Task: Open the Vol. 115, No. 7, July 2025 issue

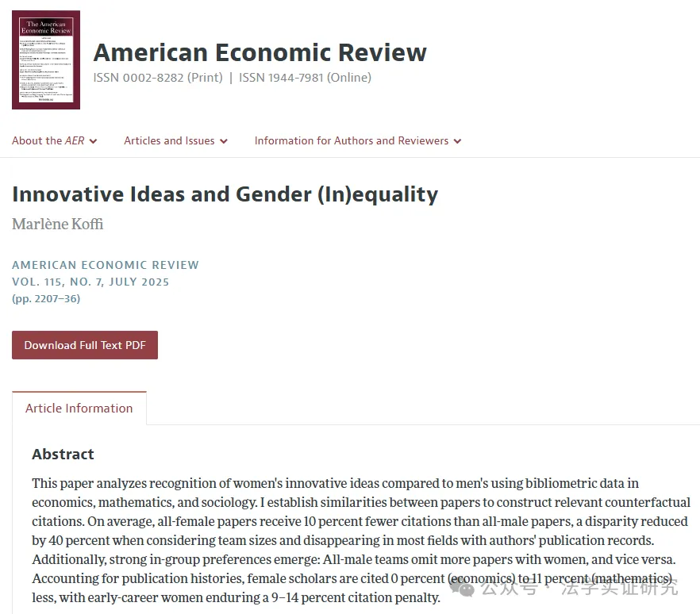Action: point(90,282)
